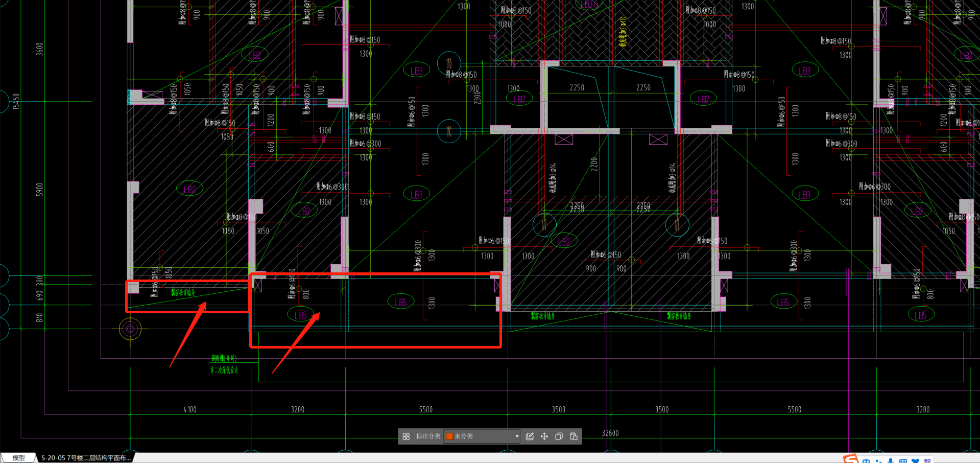The image size is (980, 463).
Task: Open the annotation category grid icon
Action: coord(406,436)
